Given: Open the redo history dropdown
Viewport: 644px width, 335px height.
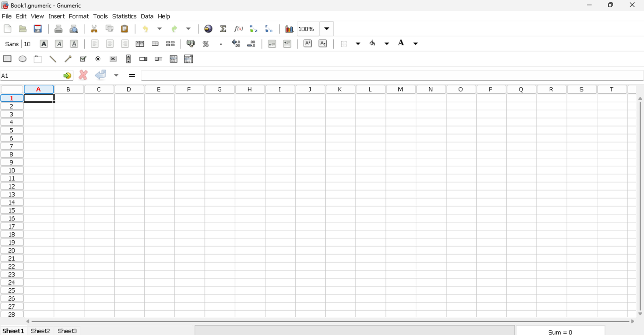Looking at the screenshot, I should point(188,29).
